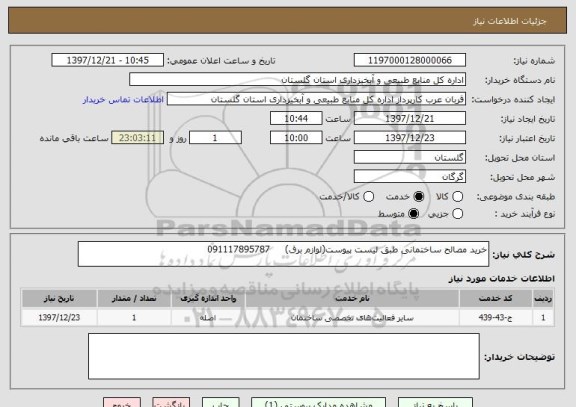Select the خدمت category radio button
The height and width of the screenshot is (407, 576).
point(418,197)
